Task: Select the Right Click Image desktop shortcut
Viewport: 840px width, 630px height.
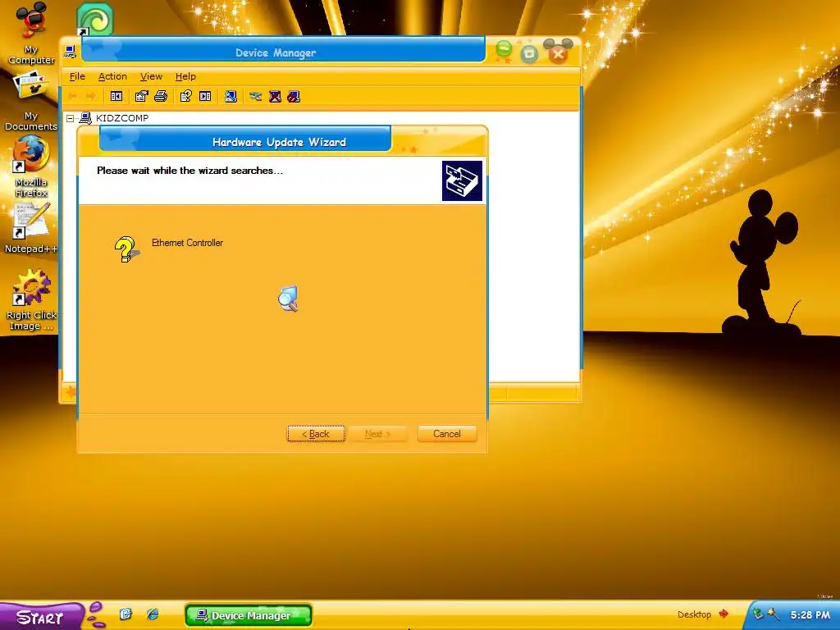Action: tap(31, 300)
